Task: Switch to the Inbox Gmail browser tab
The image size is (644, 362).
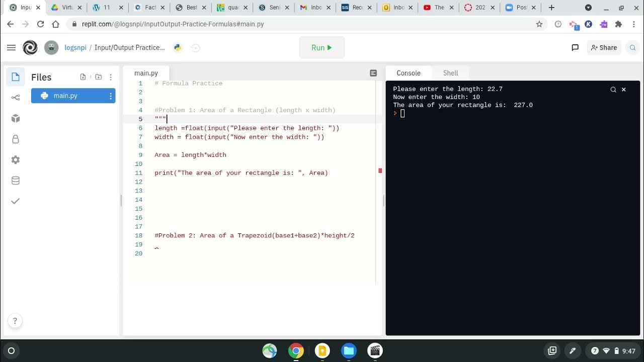Action: (x=316, y=8)
